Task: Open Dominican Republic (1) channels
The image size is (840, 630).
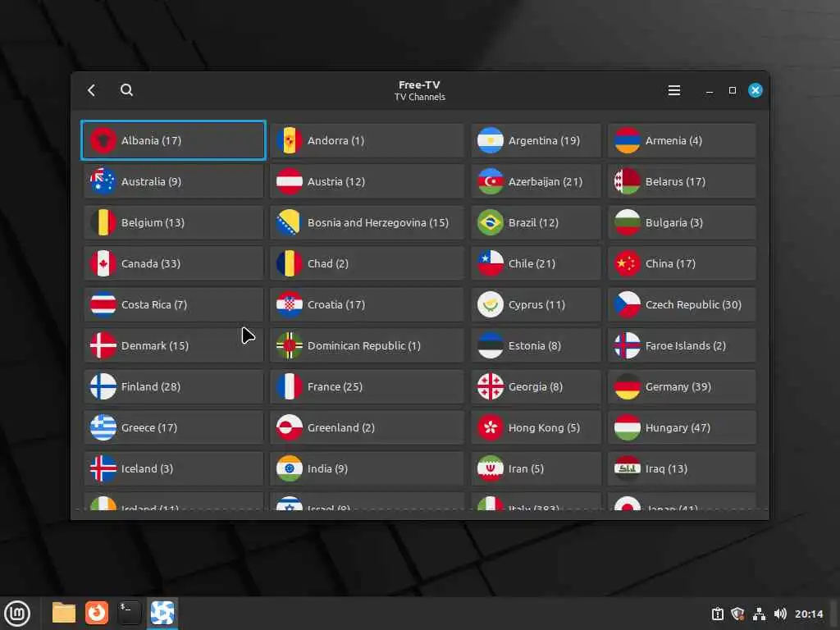Action: pyautogui.click(x=367, y=345)
